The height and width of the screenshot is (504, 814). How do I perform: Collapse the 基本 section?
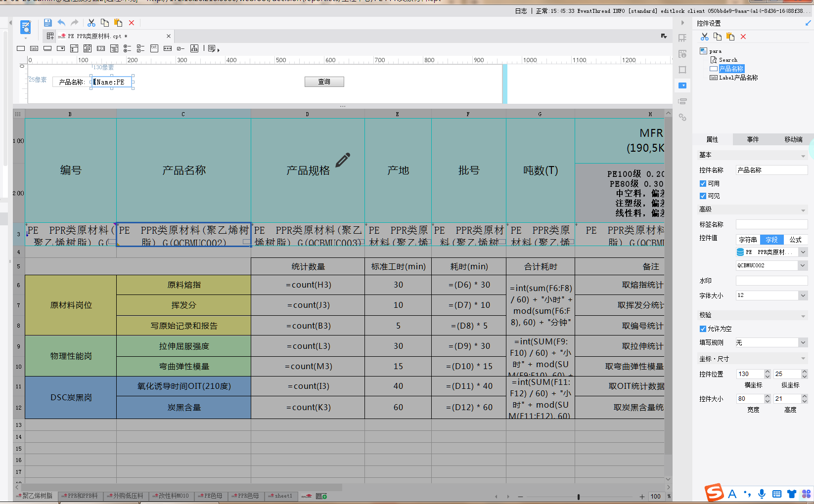pyautogui.click(x=803, y=155)
